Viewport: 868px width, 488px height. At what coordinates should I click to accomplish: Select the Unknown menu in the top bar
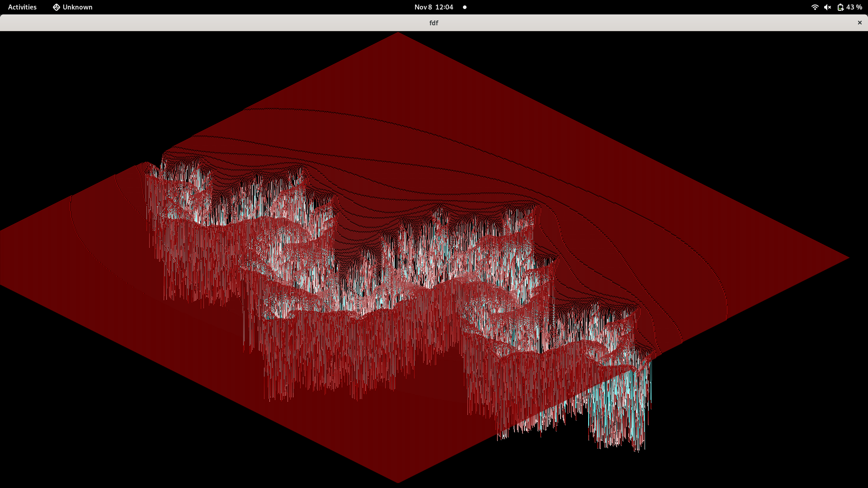pos(72,7)
